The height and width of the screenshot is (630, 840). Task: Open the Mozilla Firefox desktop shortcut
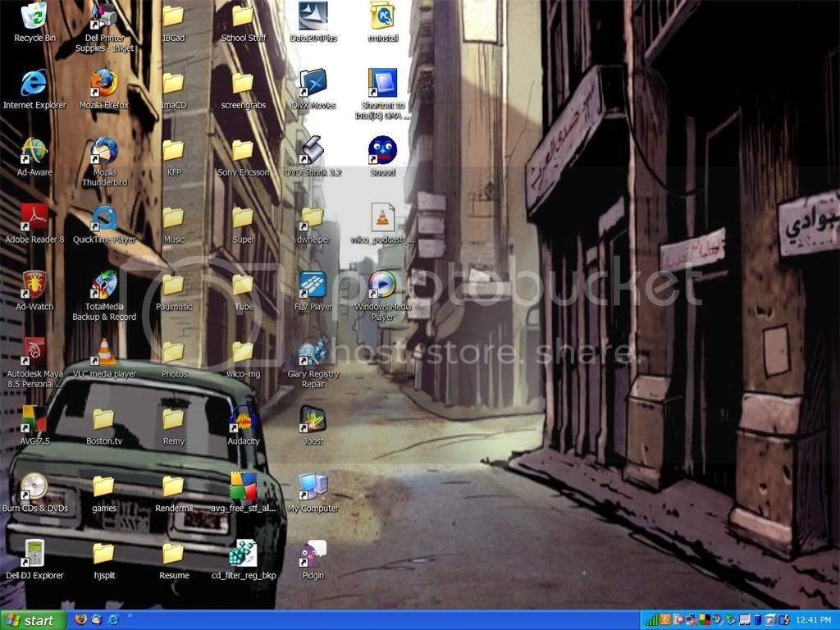coord(103,83)
